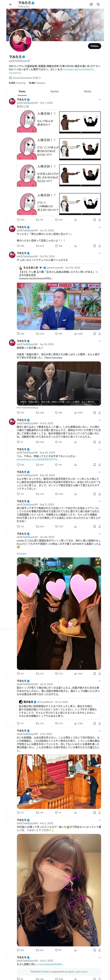
Task: Click the search icon in the profile header
Action: point(98,5)
